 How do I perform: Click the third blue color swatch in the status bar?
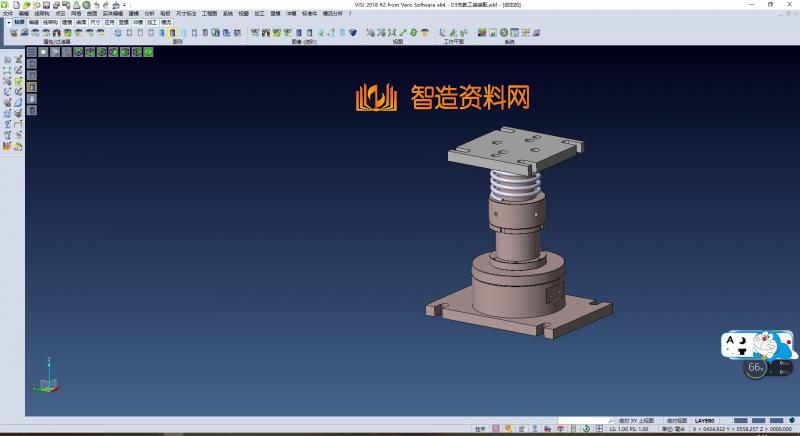(777, 421)
